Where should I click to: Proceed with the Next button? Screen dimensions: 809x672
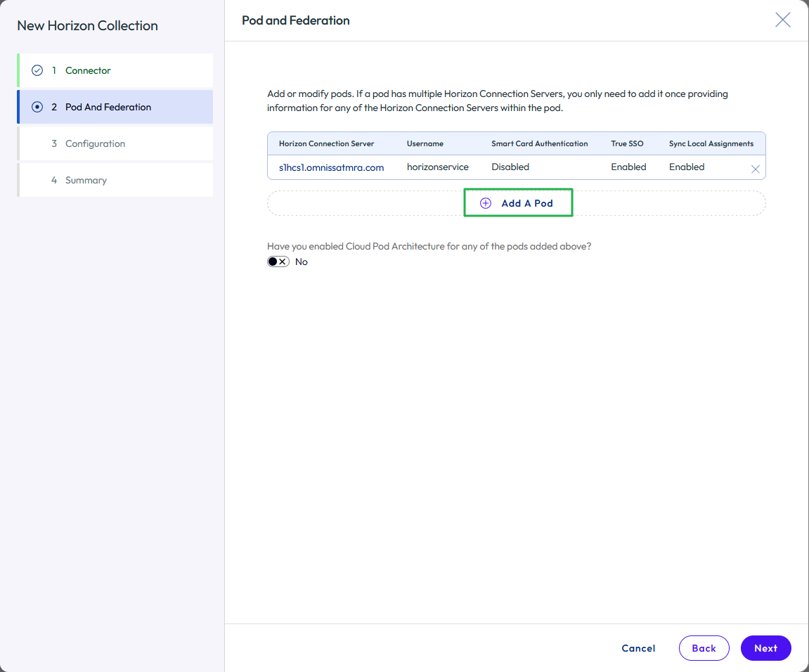(765, 648)
